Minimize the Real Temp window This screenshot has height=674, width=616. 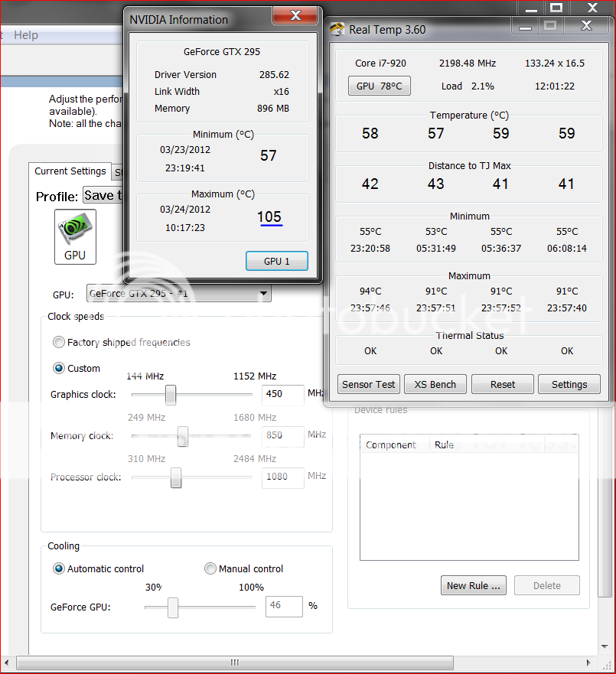pyautogui.click(x=524, y=26)
